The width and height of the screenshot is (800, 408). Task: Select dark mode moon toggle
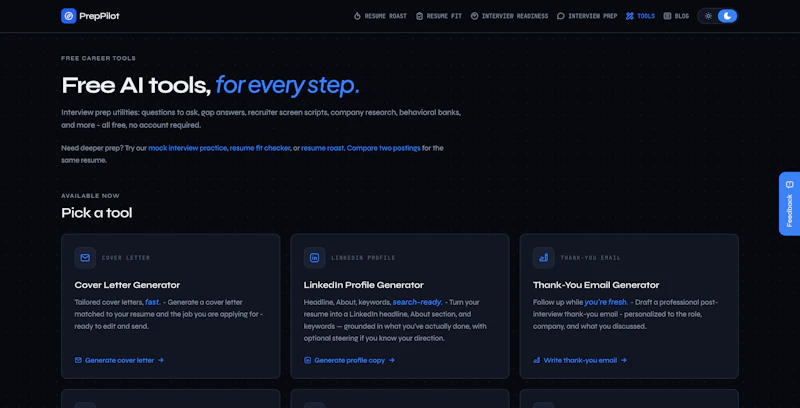(x=727, y=16)
